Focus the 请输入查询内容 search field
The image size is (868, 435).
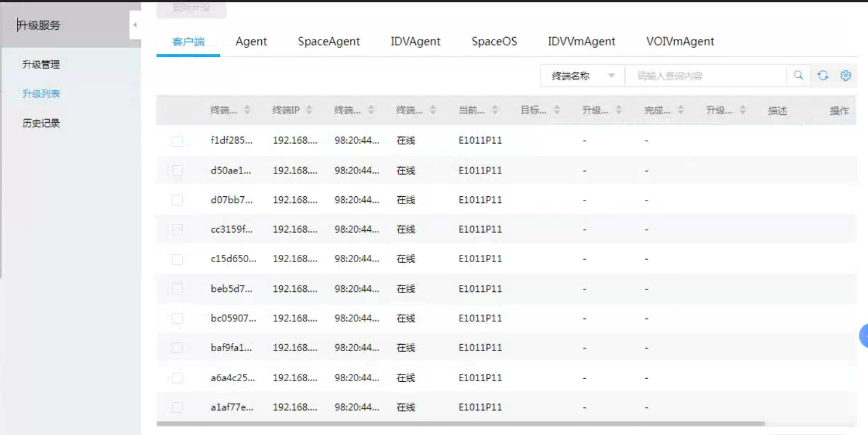pos(705,76)
